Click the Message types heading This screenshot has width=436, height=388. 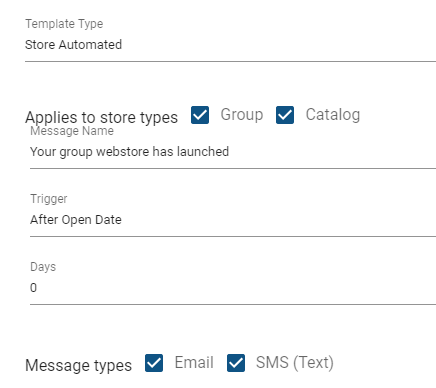coord(79,366)
